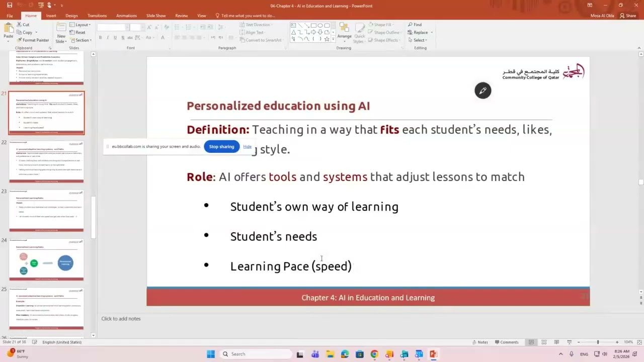Select slide 22 thumbnail
The height and width of the screenshot is (362, 644).
coord(46,161)
